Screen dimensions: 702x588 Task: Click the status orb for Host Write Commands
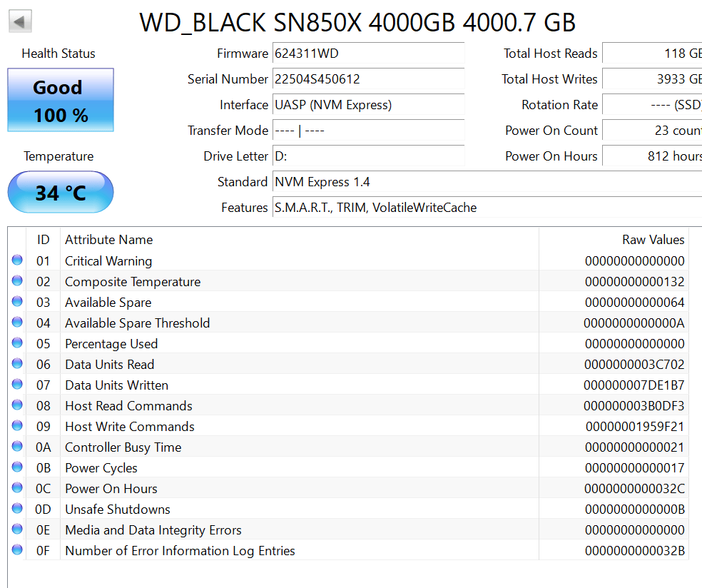17,425
